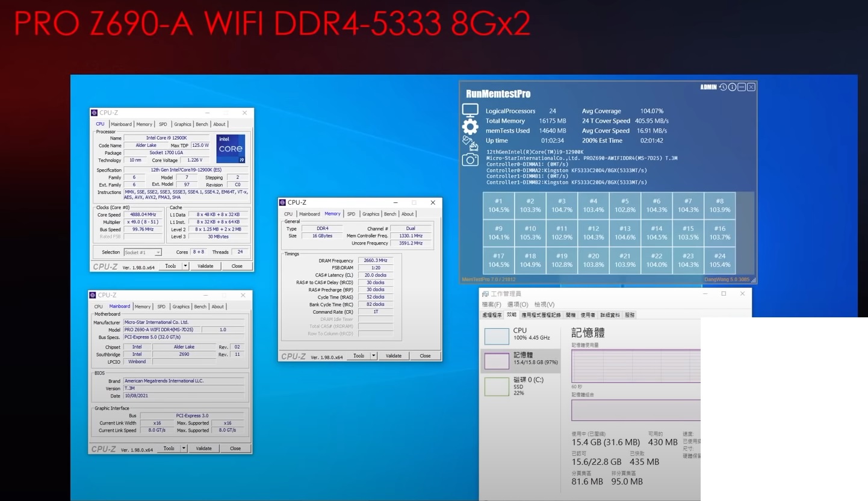Viewport: 868px width, 501px height.
Task: Open Bench tab in CPU-Z Memory-tab window
Action: tap(390, 214)
